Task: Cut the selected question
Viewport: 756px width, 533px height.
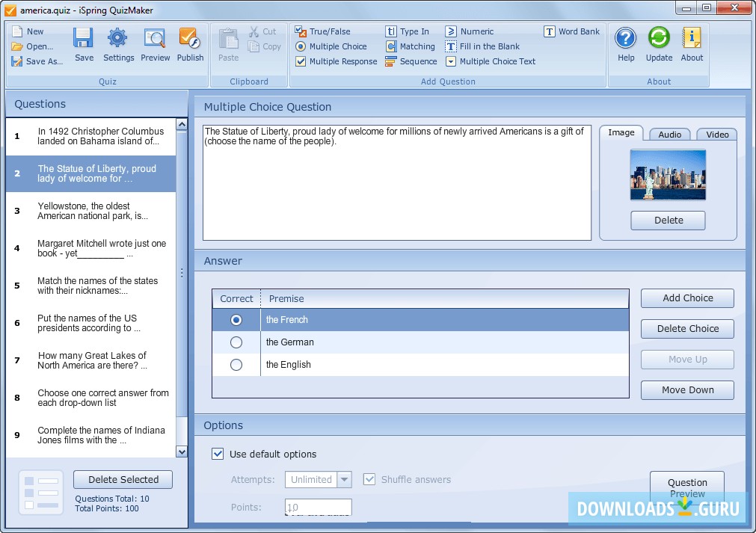Action: 262,31
